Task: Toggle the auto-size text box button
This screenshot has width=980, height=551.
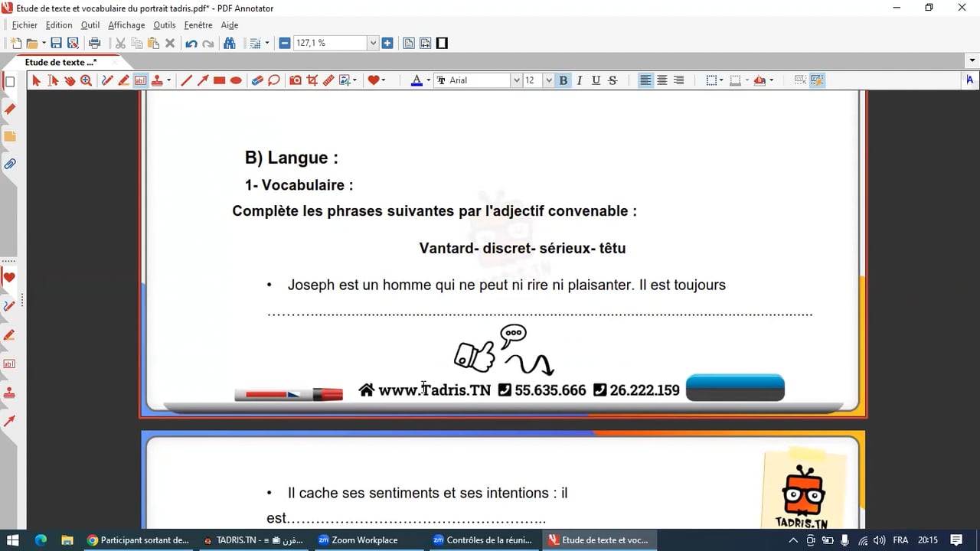Action: coord(817,80)
